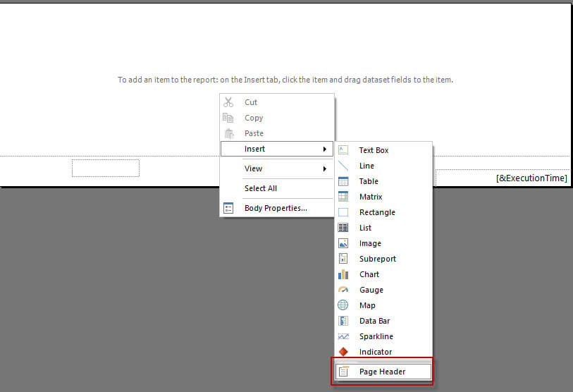Click the Rectangle shape icon

tap(343, 212)
